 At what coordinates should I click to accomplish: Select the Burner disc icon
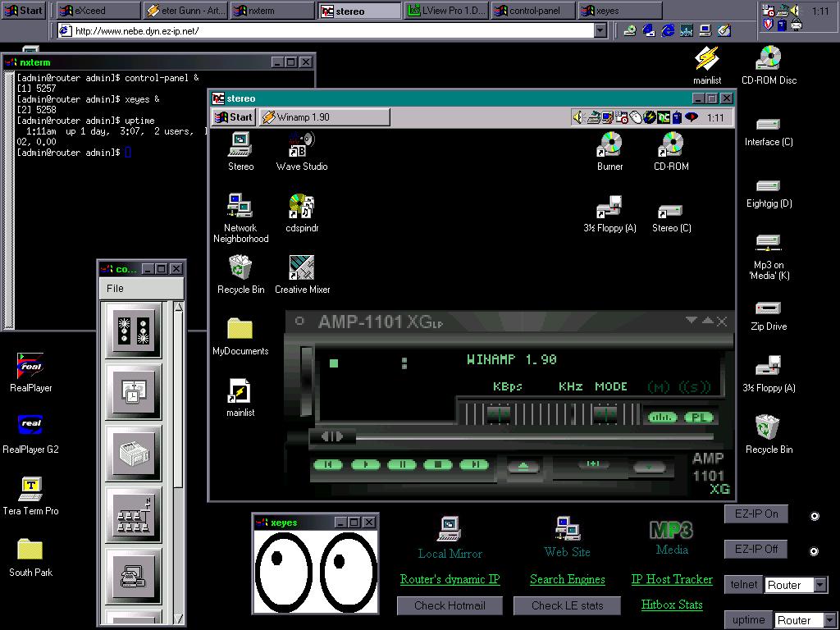pos(610,152)
